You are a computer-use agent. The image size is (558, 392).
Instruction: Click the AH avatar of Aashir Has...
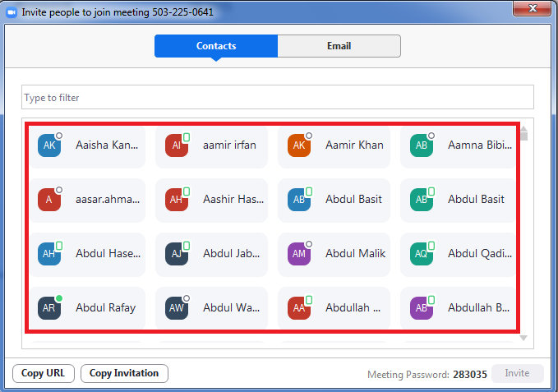tap(177, 200)
